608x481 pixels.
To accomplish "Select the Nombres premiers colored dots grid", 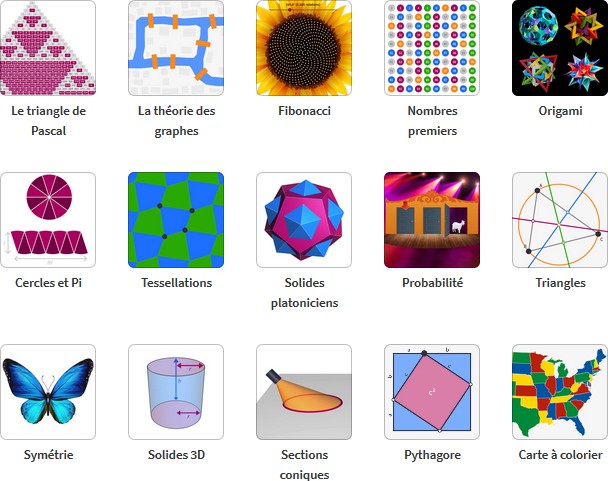I will coord(432,48).
